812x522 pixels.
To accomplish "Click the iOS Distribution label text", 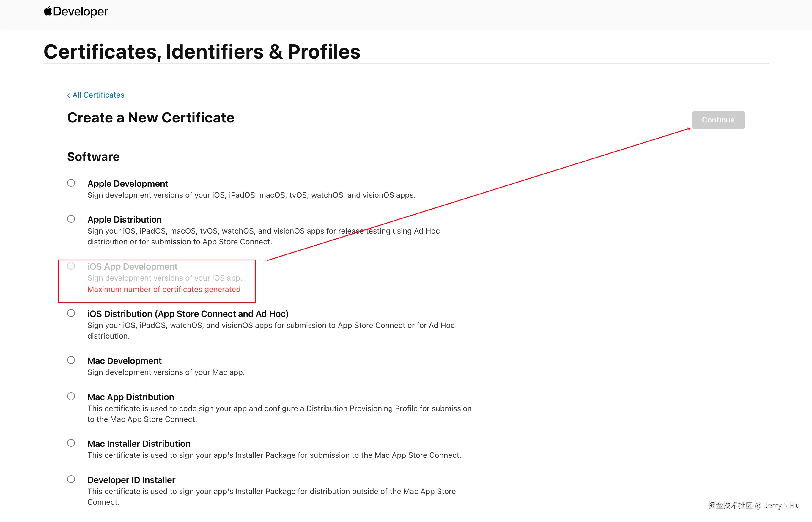I will click(x=188, y=314).
